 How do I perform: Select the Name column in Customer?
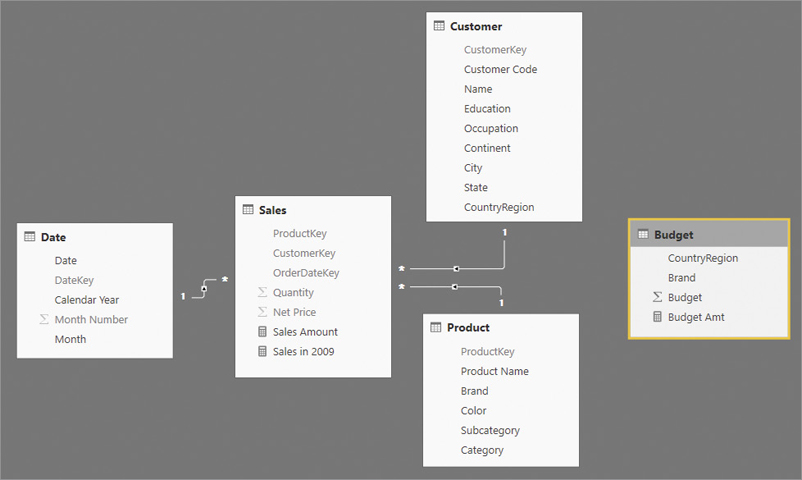pyautogui.click(x=478, y=89)
